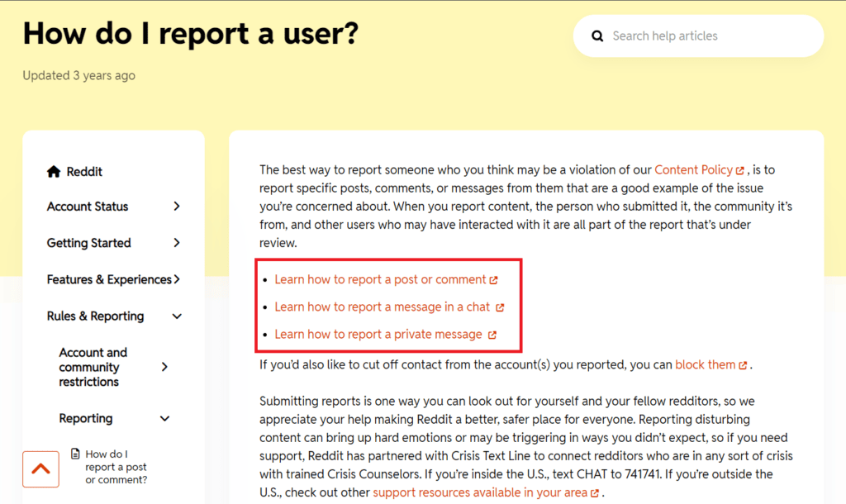
Task: Select the Reporting sidebar subsection
Action: click(x=86, y=419)
